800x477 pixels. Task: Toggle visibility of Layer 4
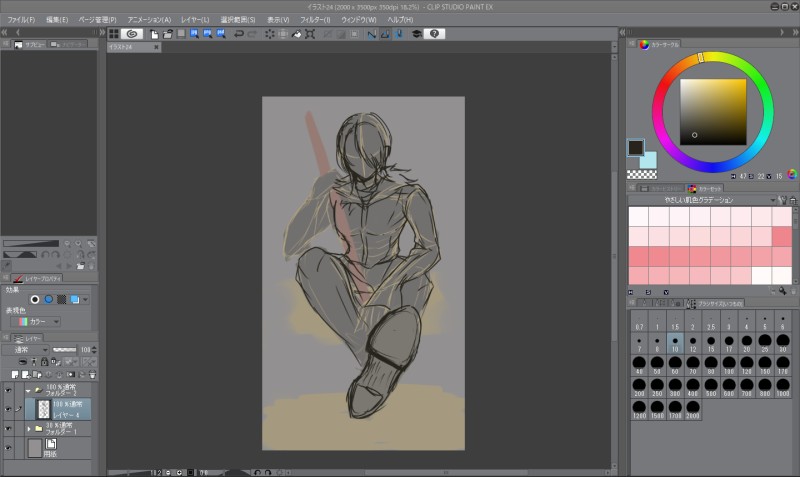pyautogui.click(x=9, y=408)
